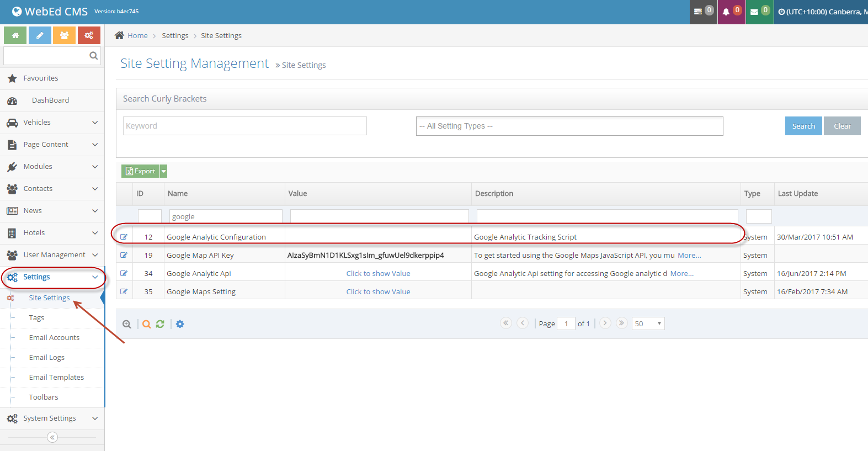Click the blue pencil edit shortcut button
Screen dimensions: 868x451
[x=40, y=35]
